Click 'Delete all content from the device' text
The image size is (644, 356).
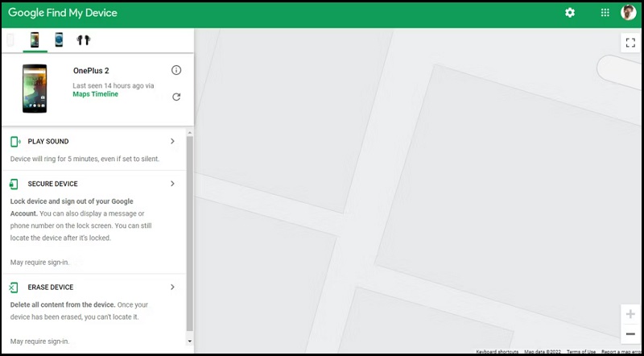pyautogui.click(x=63, y=305)
